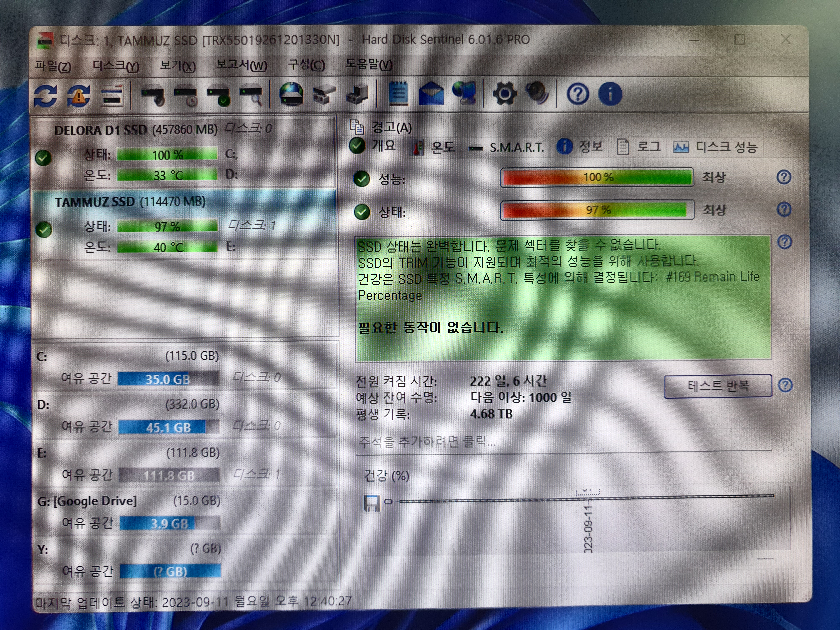Click the DELORA 상태 100 % bar
This screenshot has height=630, width=840.
click(x=167, y=155)
